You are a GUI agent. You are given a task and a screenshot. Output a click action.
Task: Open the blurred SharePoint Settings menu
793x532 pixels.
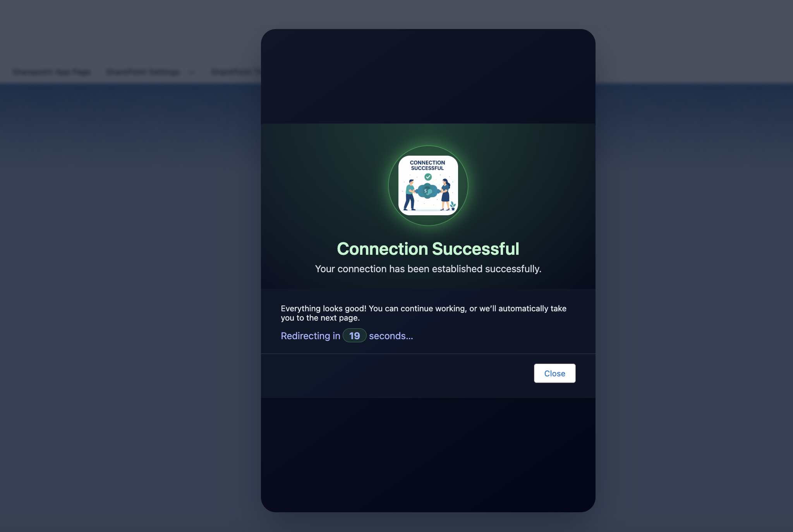pyautogui.click(x=143, y=72)
